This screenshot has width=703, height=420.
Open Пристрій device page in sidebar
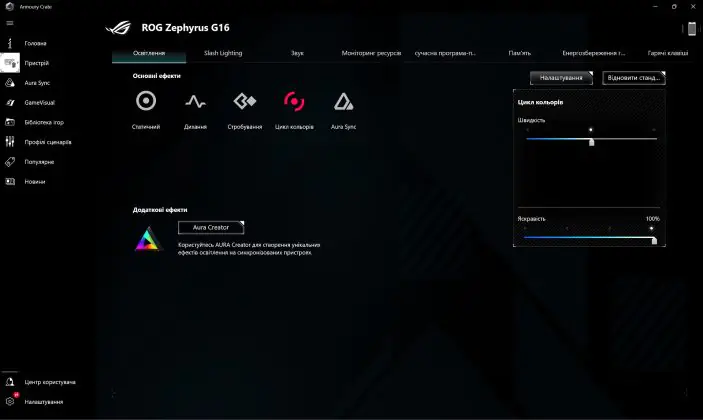36,63
